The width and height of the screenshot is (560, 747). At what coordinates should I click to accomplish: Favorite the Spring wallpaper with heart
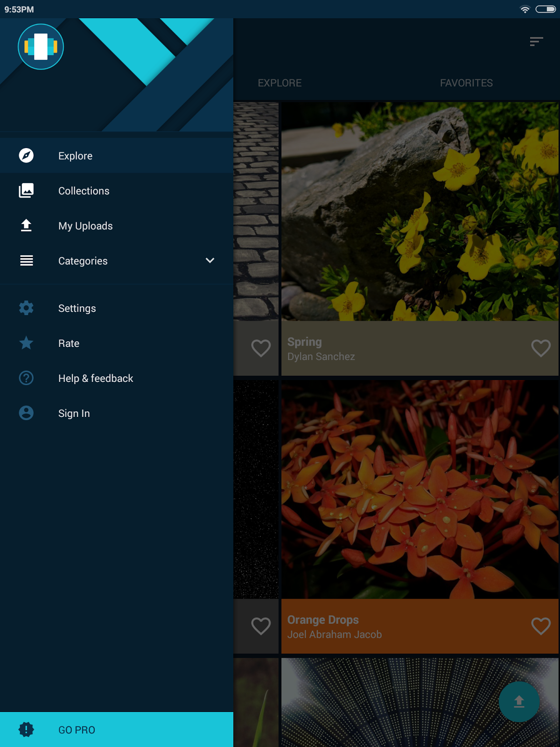point(540,348)
